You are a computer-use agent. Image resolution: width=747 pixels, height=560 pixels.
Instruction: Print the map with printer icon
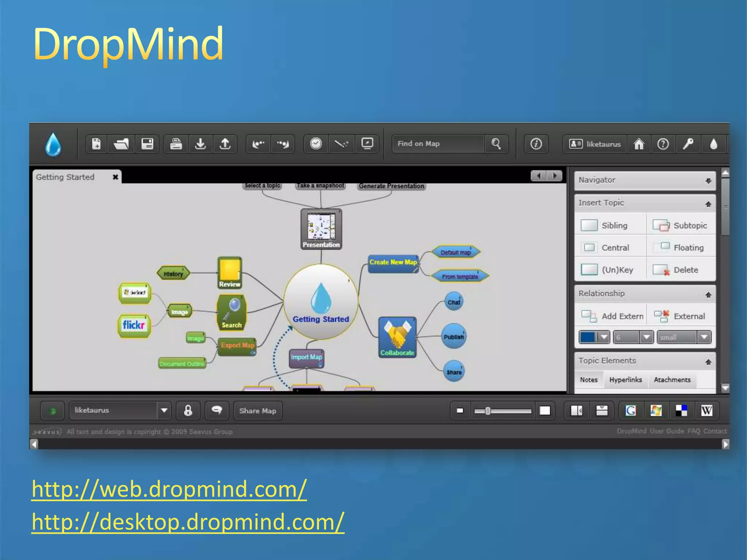(x=176, y=144)
